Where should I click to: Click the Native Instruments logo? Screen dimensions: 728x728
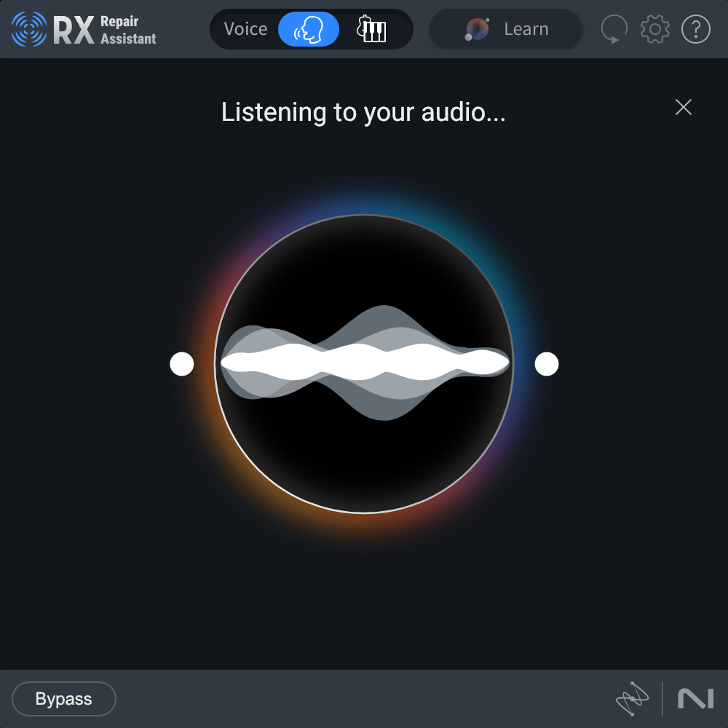694,698
